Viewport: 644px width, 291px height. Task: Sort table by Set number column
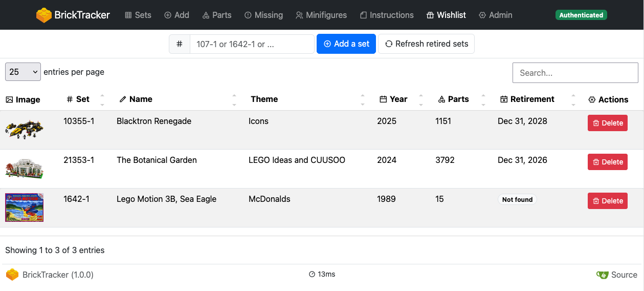point(83,99)
